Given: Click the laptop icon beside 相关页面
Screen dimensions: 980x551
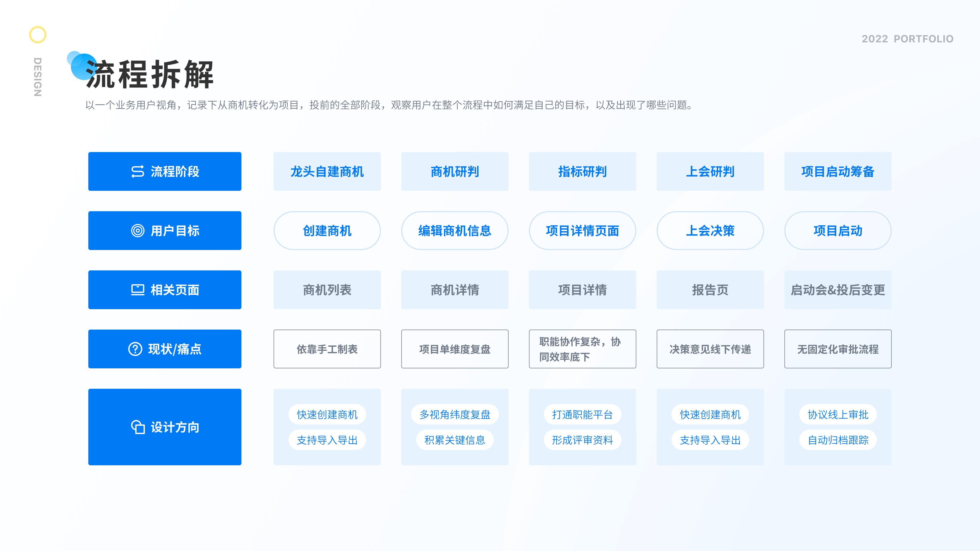Looking at the screenshot, I should point(138,290).
